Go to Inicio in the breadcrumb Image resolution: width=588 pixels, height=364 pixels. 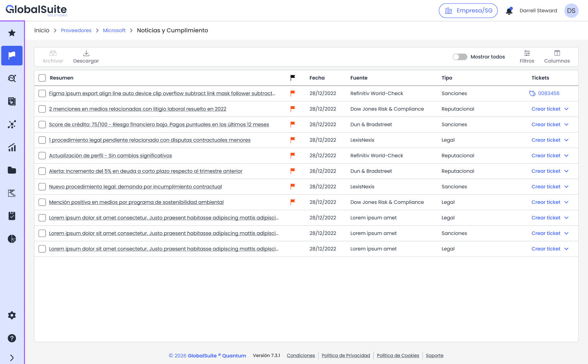point(42,30)
